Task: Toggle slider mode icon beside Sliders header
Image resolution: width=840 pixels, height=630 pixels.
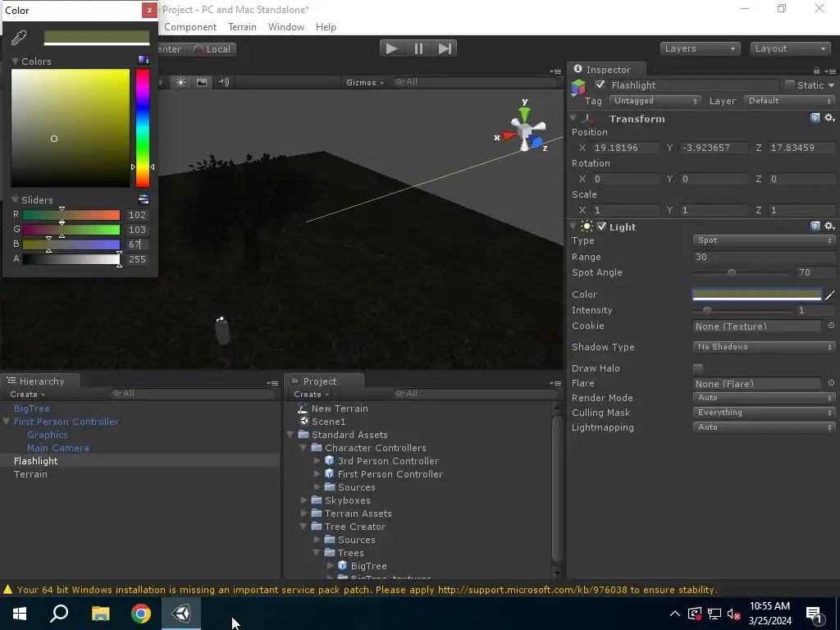Action: pos(143,199)
